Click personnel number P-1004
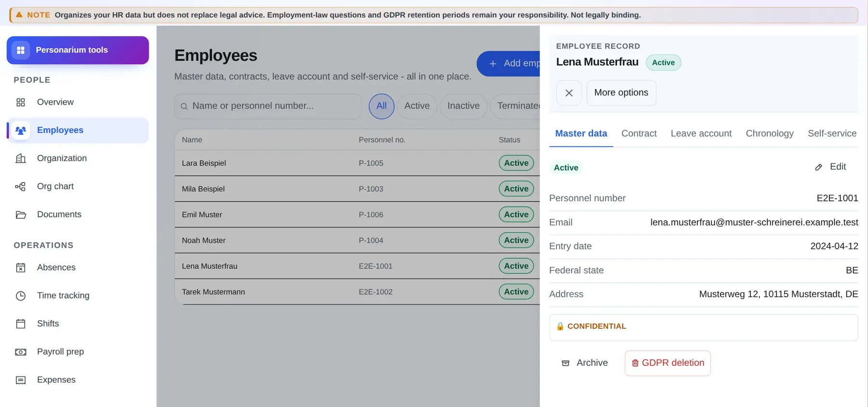 coord(371,240)
